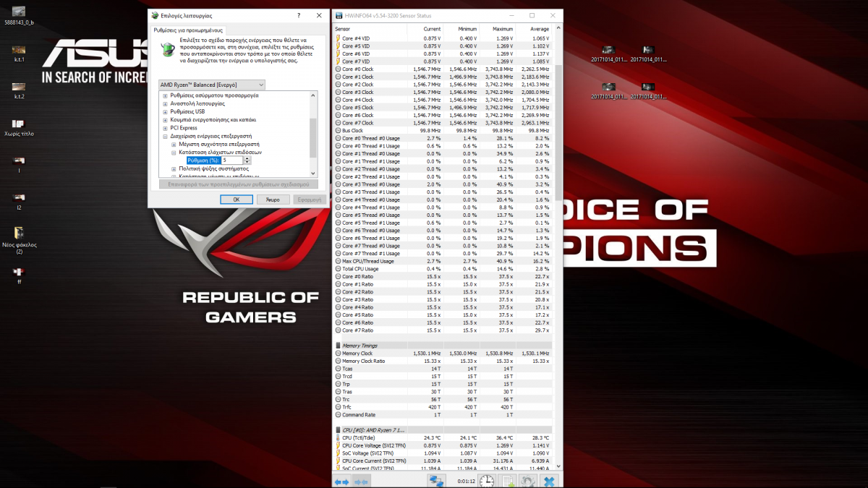Collapse Διαχείριση ενέργειας επεξεργαστή node
This screenshot has width=868, height=488.
pyautogui.click(x=165, y=136)
